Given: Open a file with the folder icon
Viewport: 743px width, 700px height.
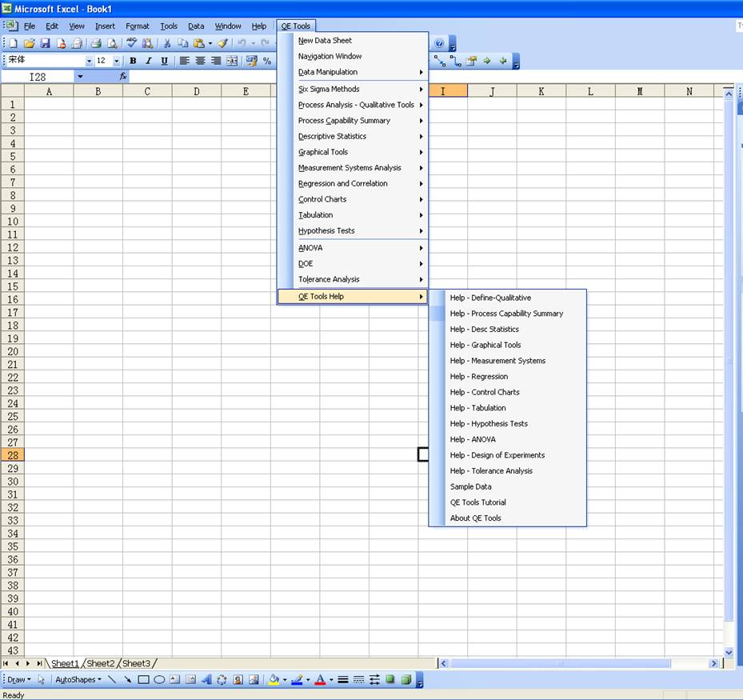Looking at the screenshot, I should (29, 44).
